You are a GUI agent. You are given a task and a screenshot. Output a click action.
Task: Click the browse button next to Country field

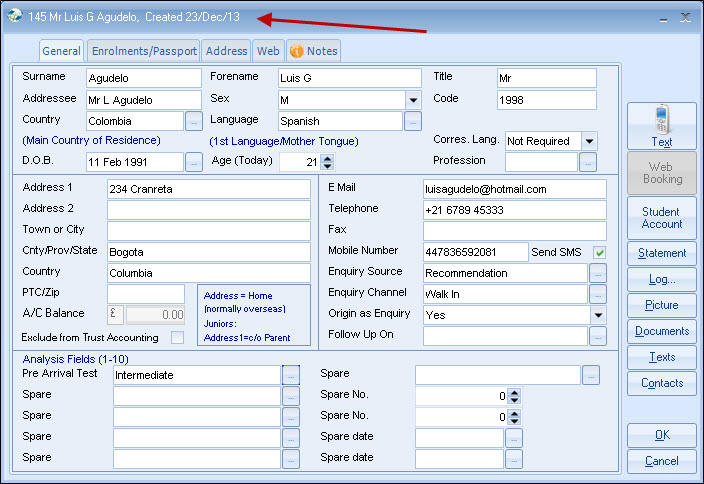(194, 121)
